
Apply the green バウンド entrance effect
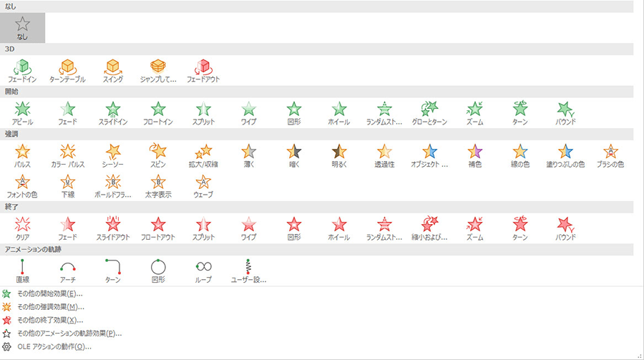(565, 113)
